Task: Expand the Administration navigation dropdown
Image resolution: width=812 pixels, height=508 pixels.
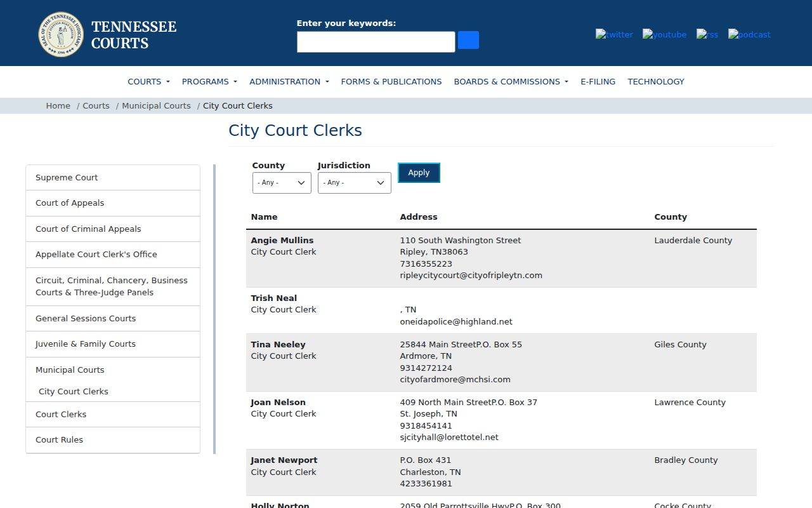Action: coord(289,81)
